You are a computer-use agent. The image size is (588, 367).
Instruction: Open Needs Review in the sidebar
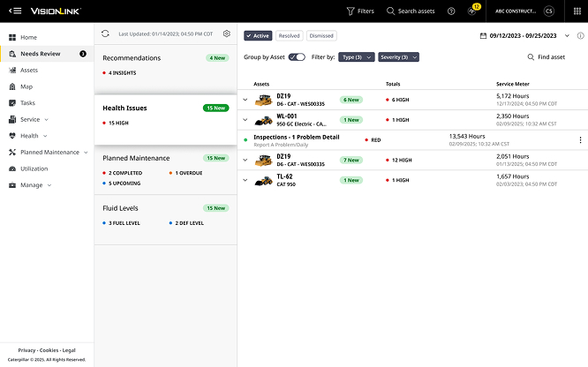point(47,54)
